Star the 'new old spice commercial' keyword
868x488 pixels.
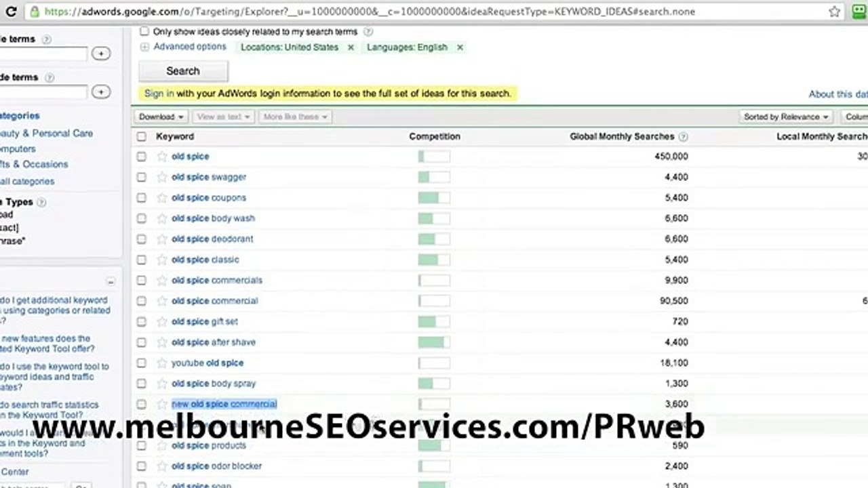click(x=162, y=404)
